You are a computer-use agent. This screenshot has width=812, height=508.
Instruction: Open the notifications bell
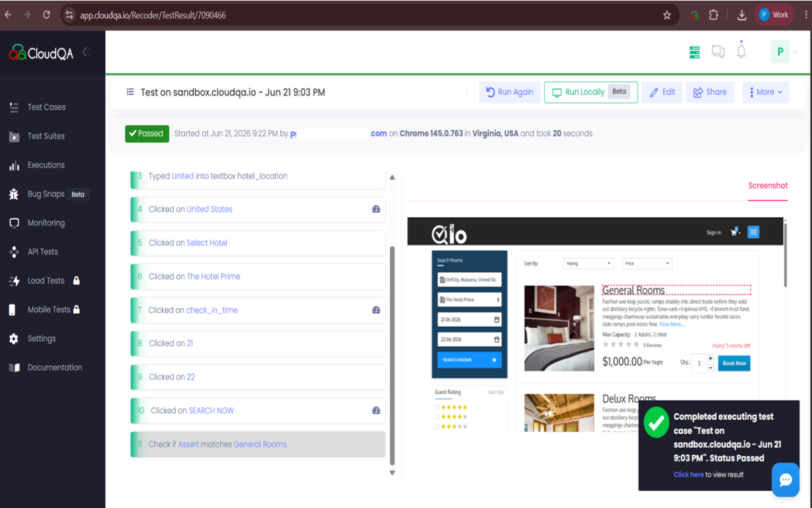coord(741,51)
